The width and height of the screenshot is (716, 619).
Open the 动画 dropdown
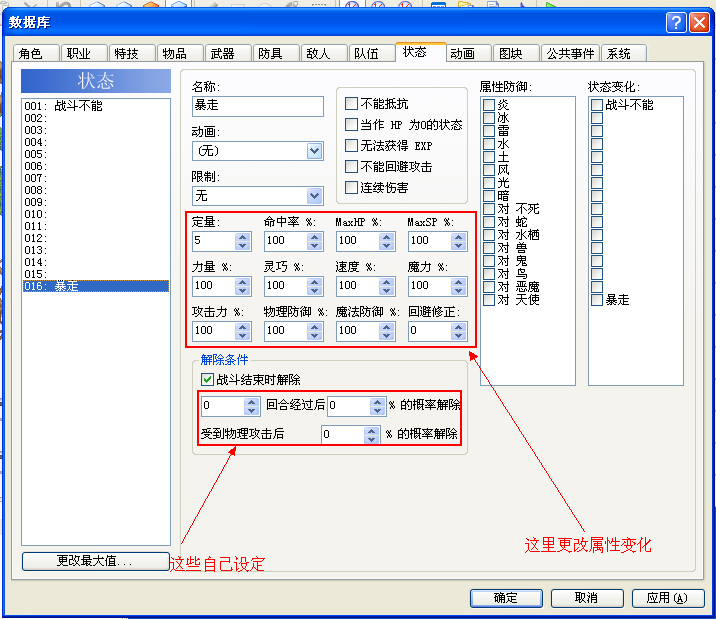tap(314, 151)
